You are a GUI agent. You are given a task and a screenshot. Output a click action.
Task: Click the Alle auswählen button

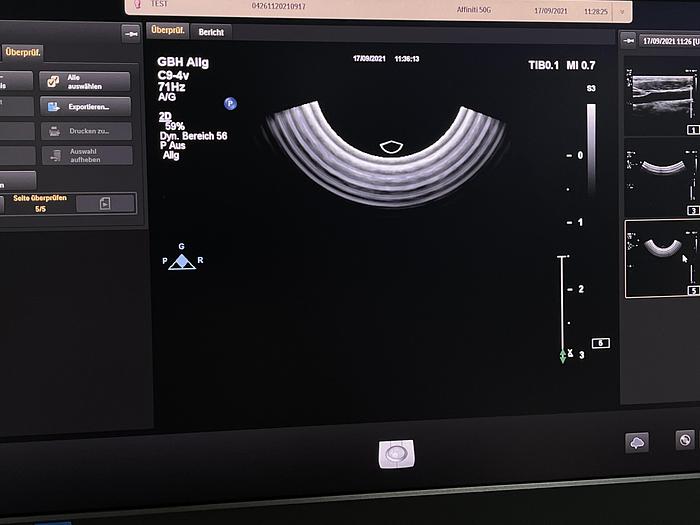[85, 82]
